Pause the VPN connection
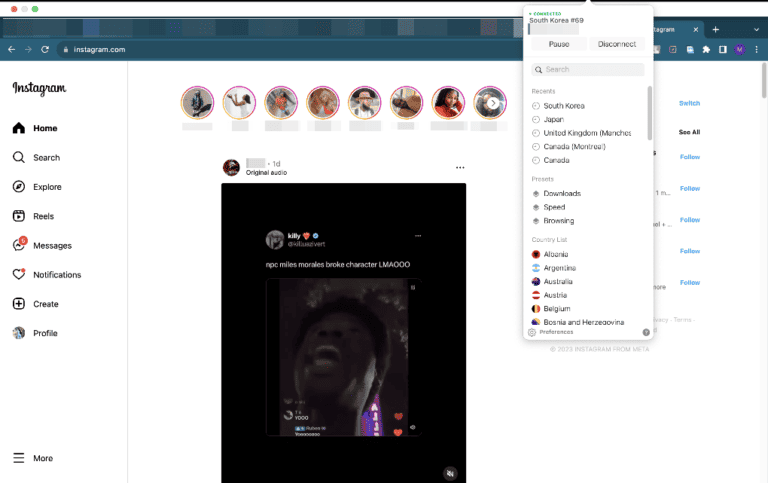The width and height of the screenshot is (768, 483). point(559,44)
